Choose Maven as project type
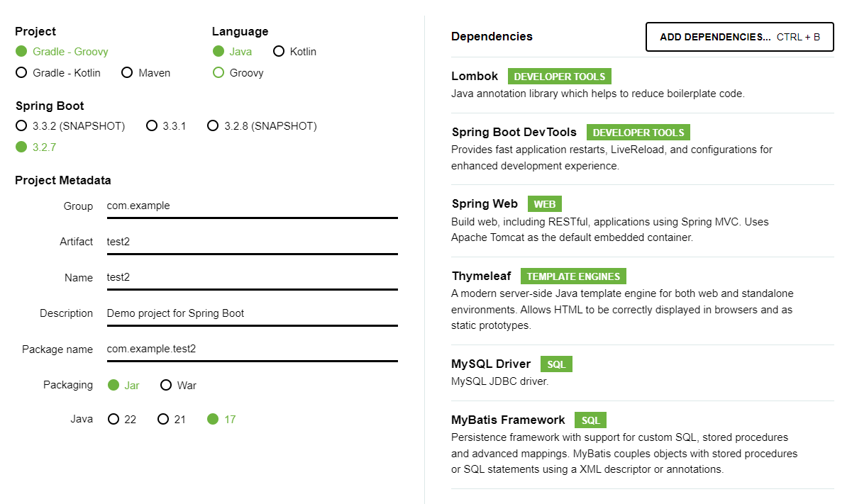Image resolution: width=852 pixels, height=504 pixels. point(127,73)
